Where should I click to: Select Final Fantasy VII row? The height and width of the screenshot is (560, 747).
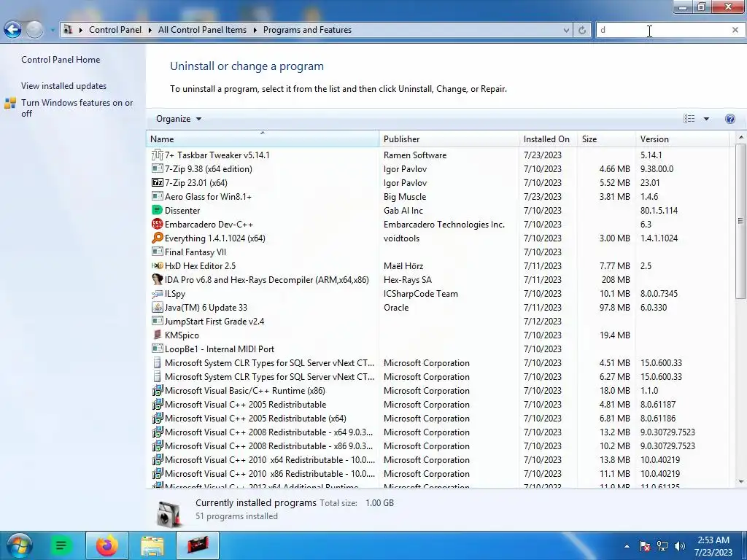coord(438,252)
